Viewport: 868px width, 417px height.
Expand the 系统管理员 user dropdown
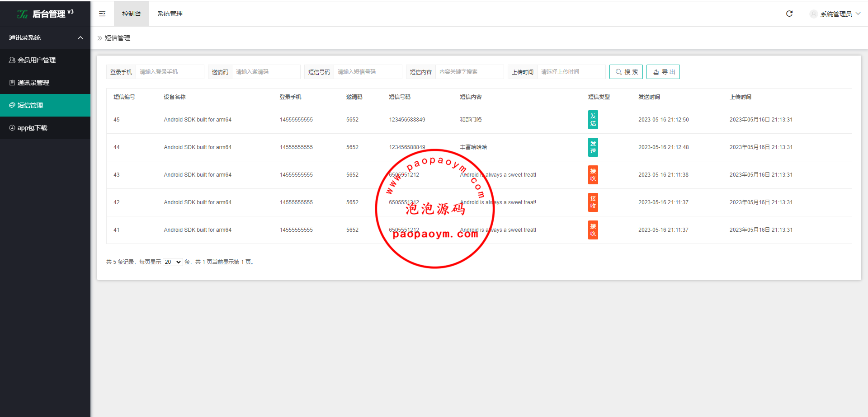[858, 14]
